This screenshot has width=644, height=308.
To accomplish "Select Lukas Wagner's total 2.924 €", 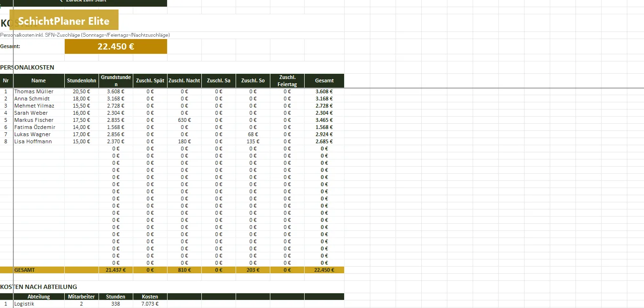I will click(x=324, y=134).
